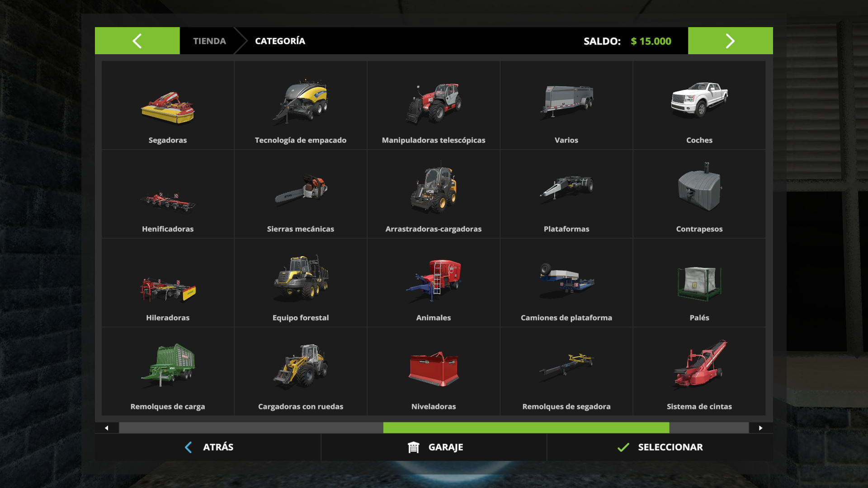Image resolution: width=868 pixels, height=488 pixels.
Task: Open the Sierras mecánicas chainsaw category
Action: coord(301,194)
